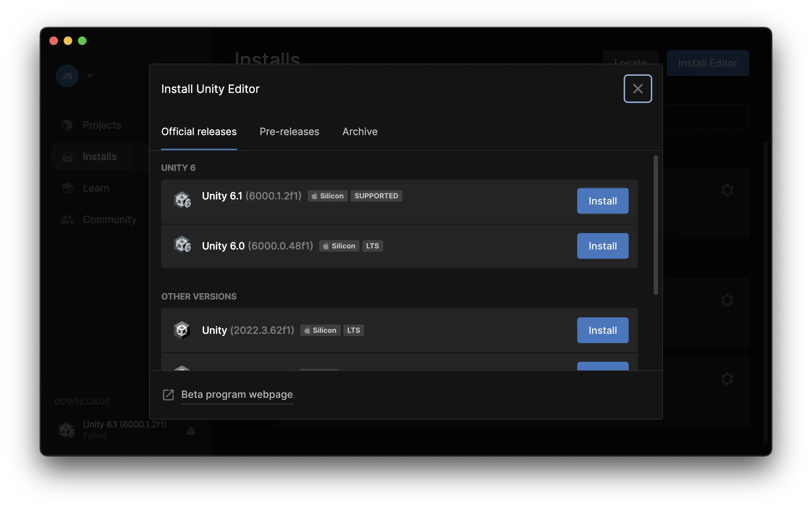Click the external link icon beside Beta program
The width and height of the screenshot is (812, 509).
(x=168, y=395)
